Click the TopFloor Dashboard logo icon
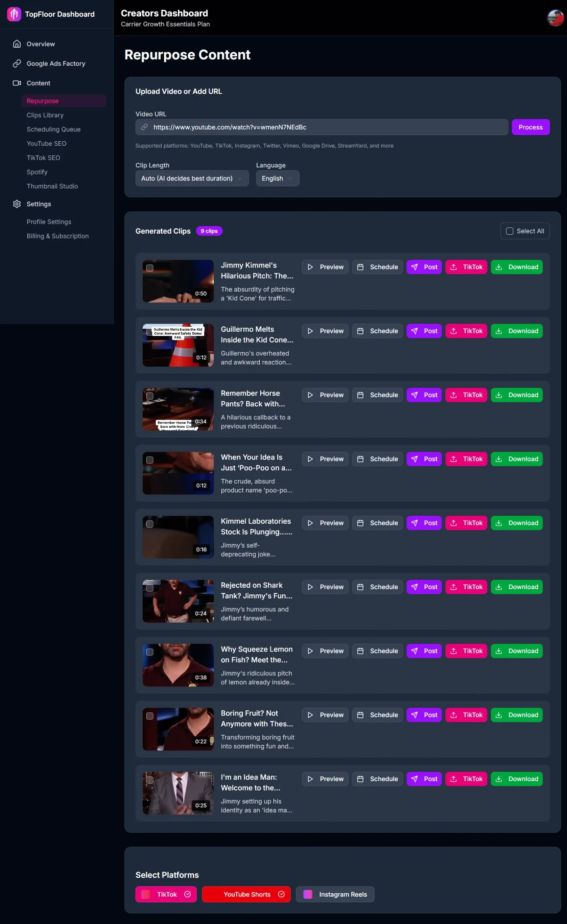The image size is (567, 924). pos(14,14)
